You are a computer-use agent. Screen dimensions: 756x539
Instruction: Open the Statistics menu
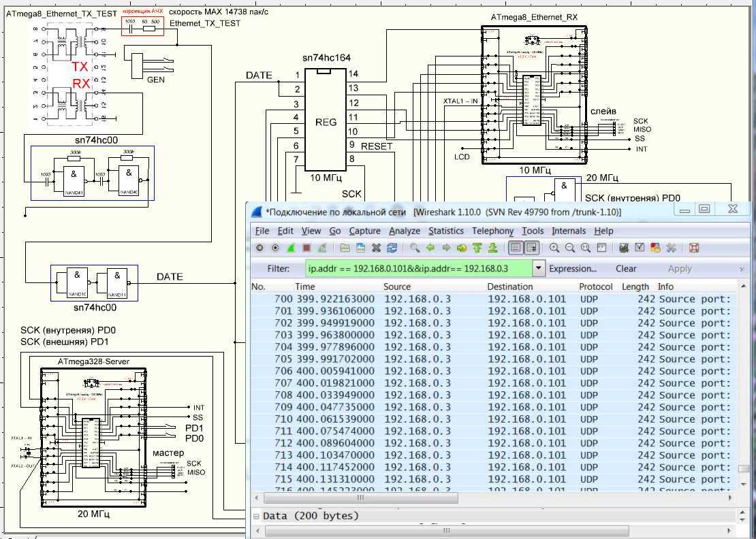click(x=446, y=231)
